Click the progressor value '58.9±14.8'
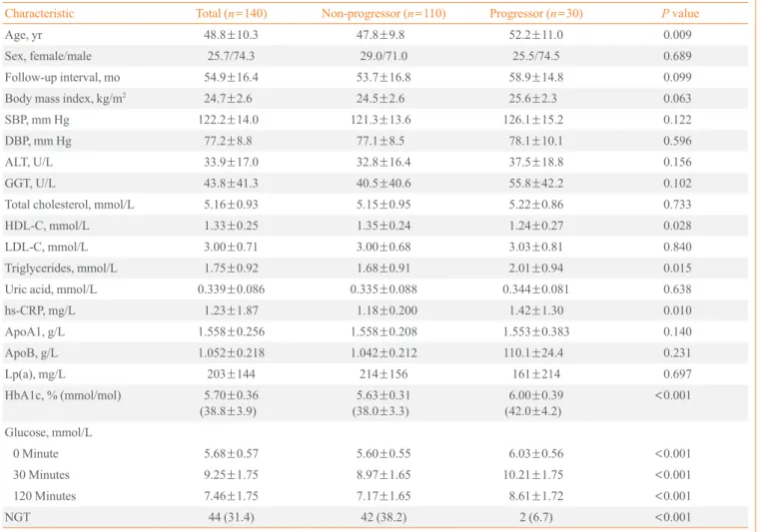Image resolution: width=760 pixels, height=532 pixels. point(536,78)
